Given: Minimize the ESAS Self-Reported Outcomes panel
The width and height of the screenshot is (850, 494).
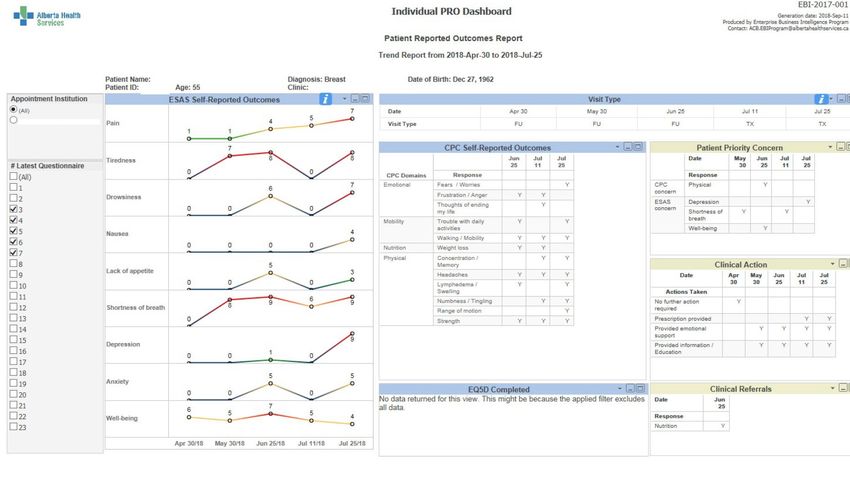Looking at the screenshot, I should coord(355,99).
